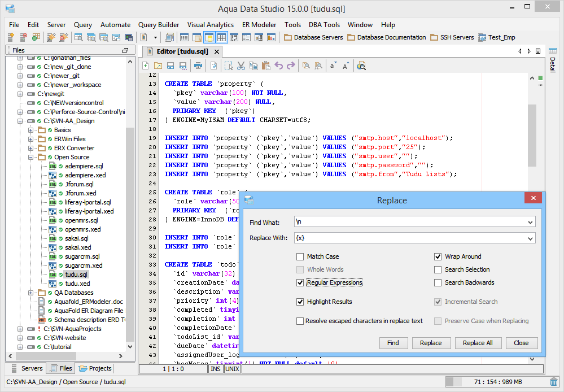Screen dimensions: 564x392
Task: Click the Redo arrow icon
Action: coord(291,66)
